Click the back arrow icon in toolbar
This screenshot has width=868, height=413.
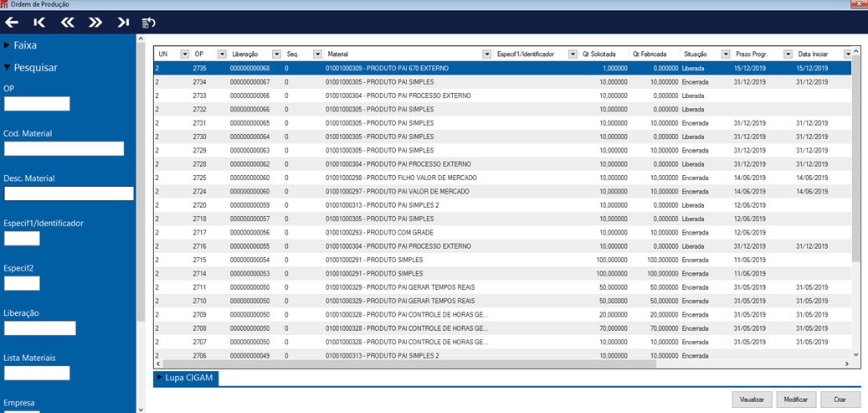tap(12, 23)
